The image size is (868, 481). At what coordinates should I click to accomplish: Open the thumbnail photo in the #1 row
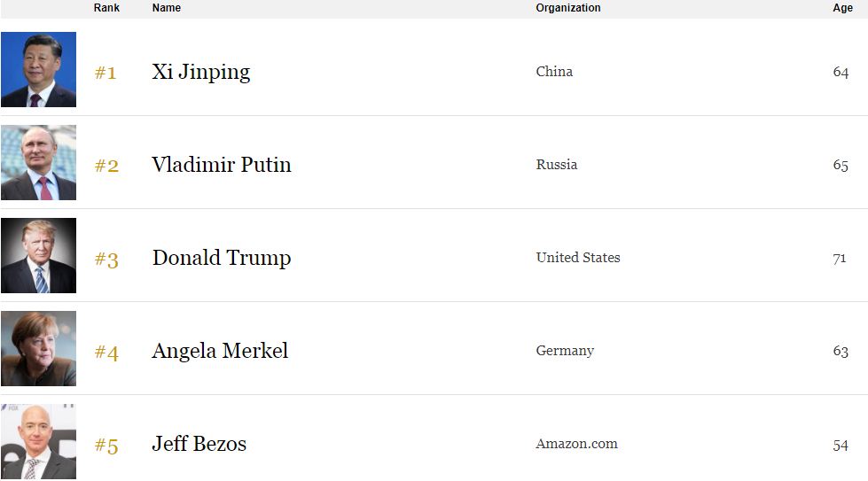pos(38,70)
